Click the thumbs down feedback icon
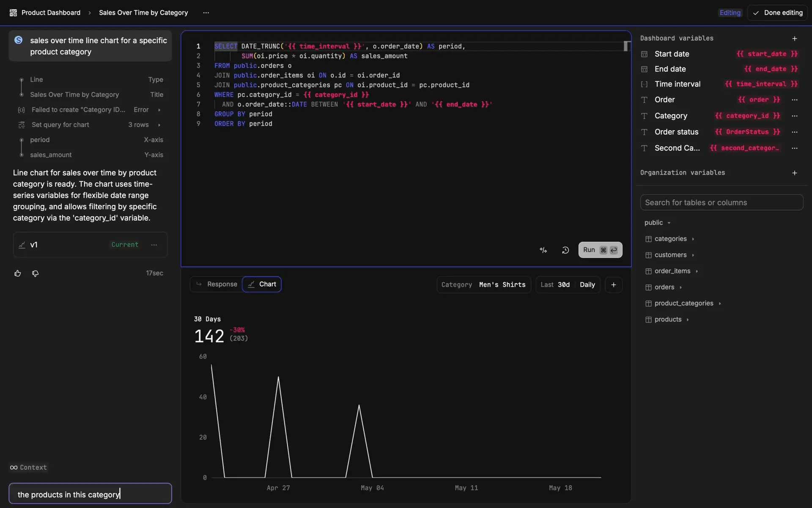 (36, 273)
